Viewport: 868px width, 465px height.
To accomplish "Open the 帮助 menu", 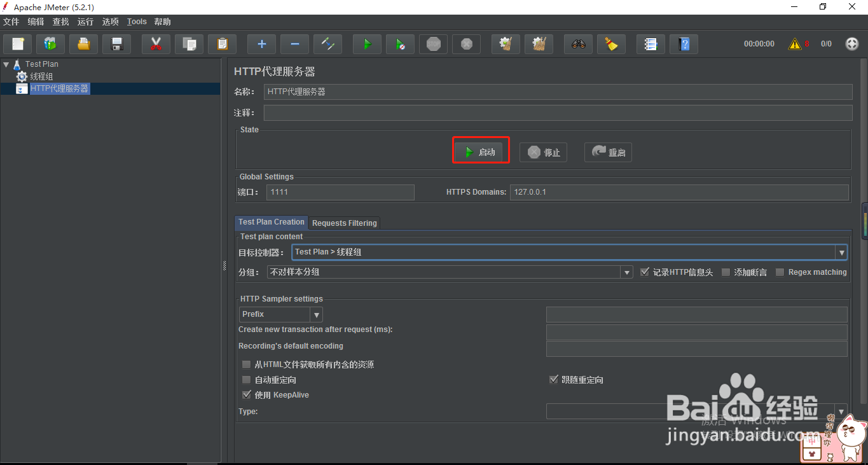I will tap(163, 22).
